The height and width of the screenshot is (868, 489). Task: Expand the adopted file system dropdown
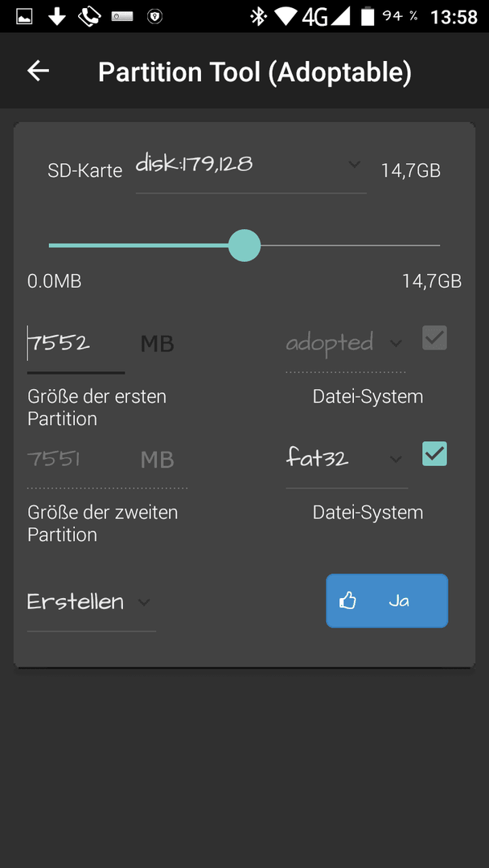pos(346,344)
